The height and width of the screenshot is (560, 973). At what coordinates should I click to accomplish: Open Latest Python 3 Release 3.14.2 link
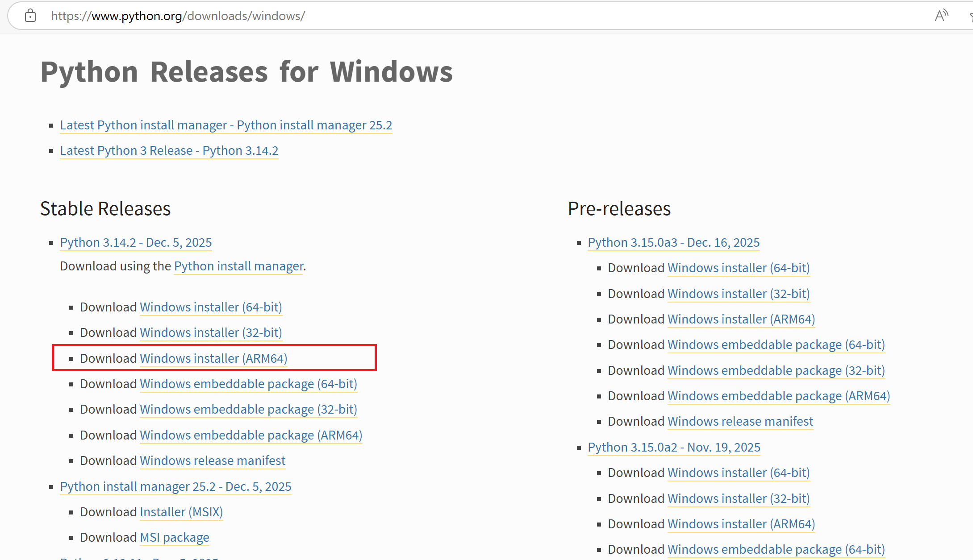click(x=169, y=150)
